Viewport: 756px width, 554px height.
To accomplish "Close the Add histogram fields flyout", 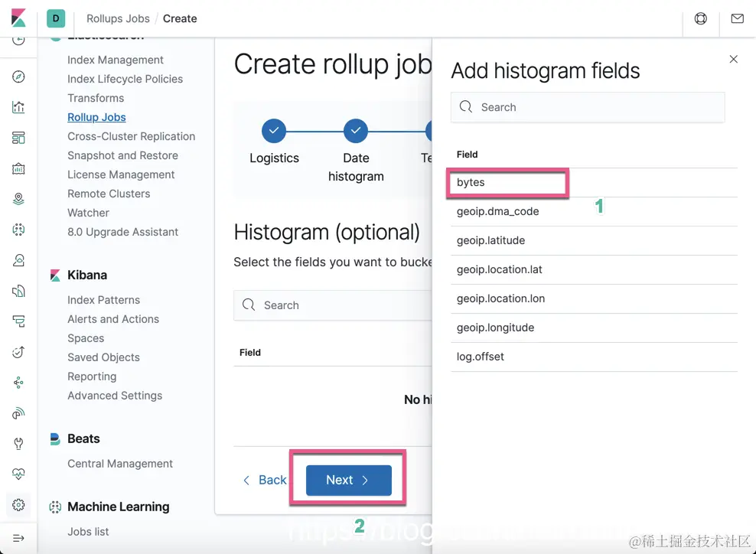I will pyautogui.click(x=733, y=59).
